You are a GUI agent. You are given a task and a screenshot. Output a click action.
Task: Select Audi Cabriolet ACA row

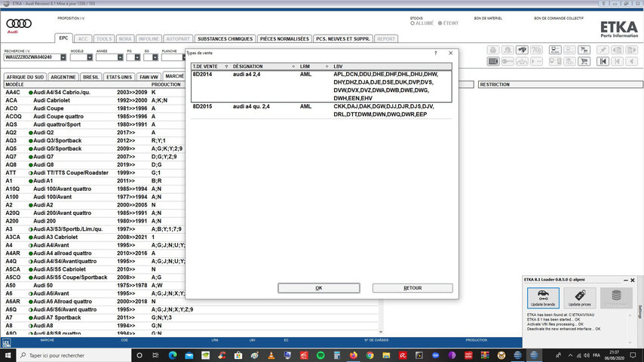click(x=52, y=100)
